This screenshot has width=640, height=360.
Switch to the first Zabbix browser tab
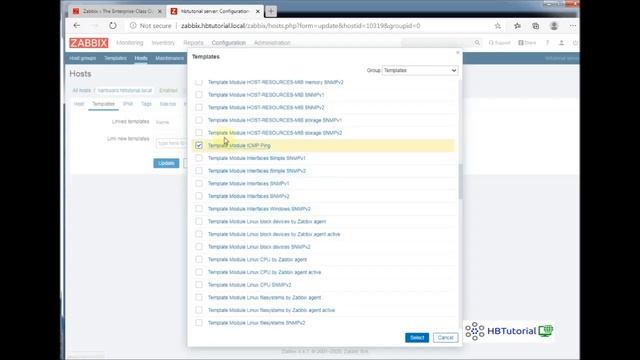click(x=117, y=11)
